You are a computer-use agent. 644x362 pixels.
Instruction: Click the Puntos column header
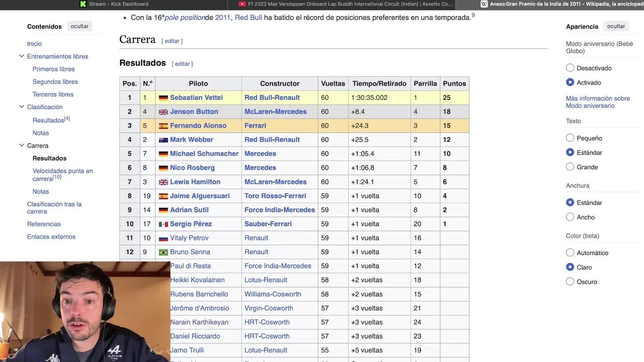pos(454,83)
